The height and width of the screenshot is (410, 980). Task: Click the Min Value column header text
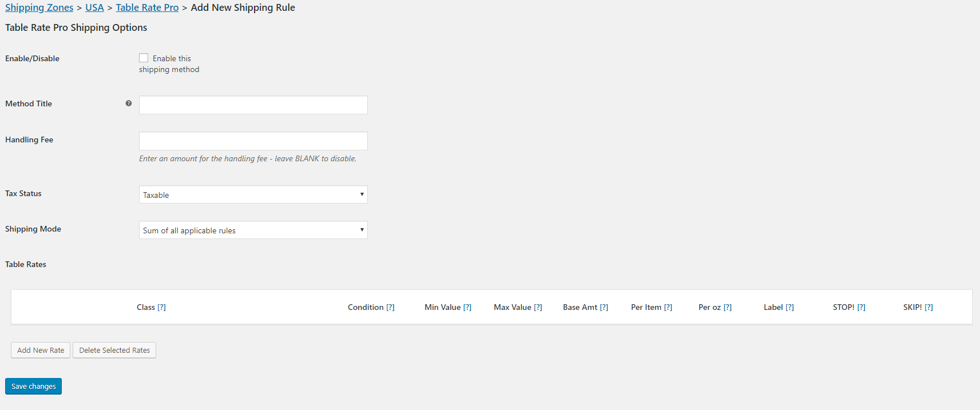click(442, 308)
